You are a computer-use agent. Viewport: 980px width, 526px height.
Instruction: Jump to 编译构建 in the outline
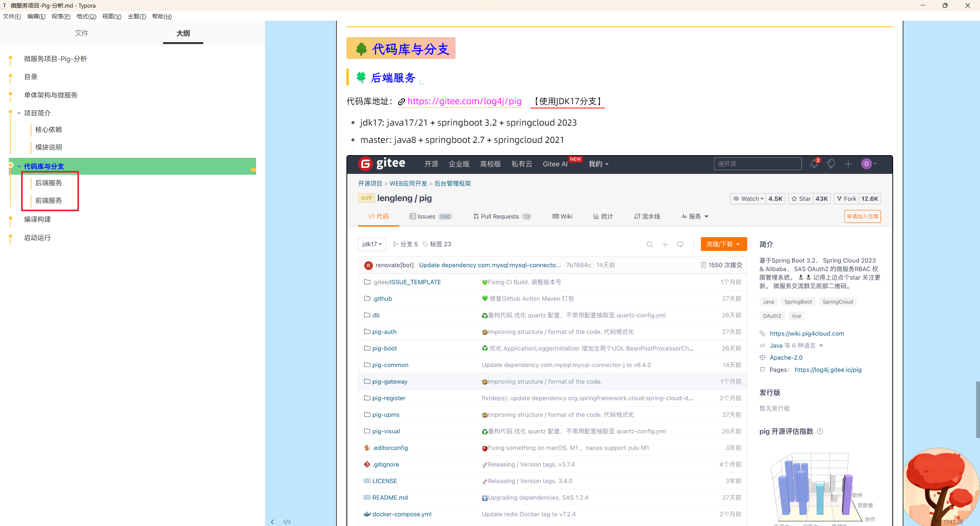(37, 219)
